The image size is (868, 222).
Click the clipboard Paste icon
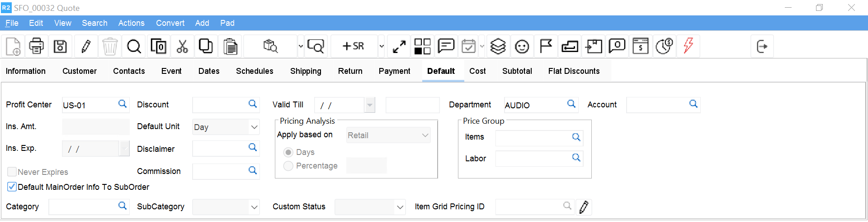(x=231, y=46)
